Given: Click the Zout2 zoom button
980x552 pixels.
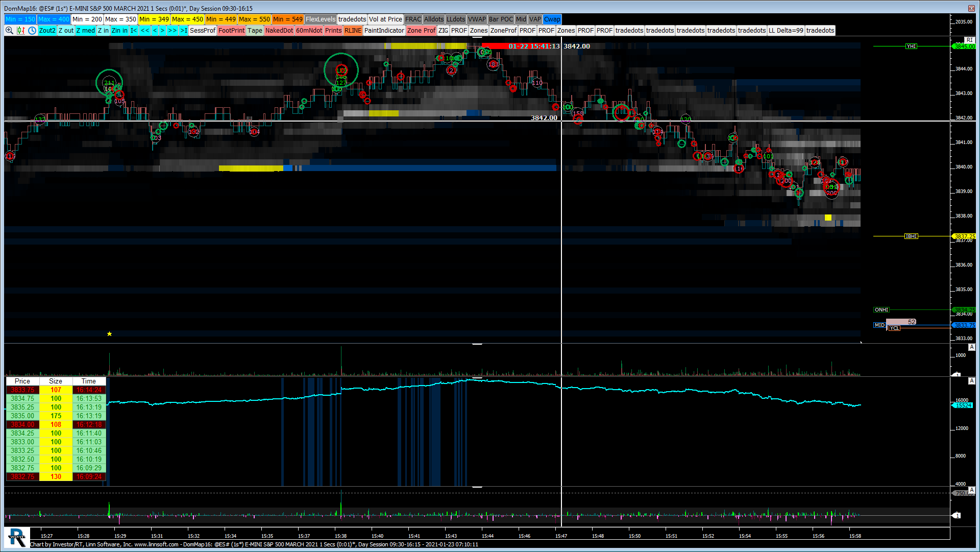Looking at the screenshot, I should [47, 31].
